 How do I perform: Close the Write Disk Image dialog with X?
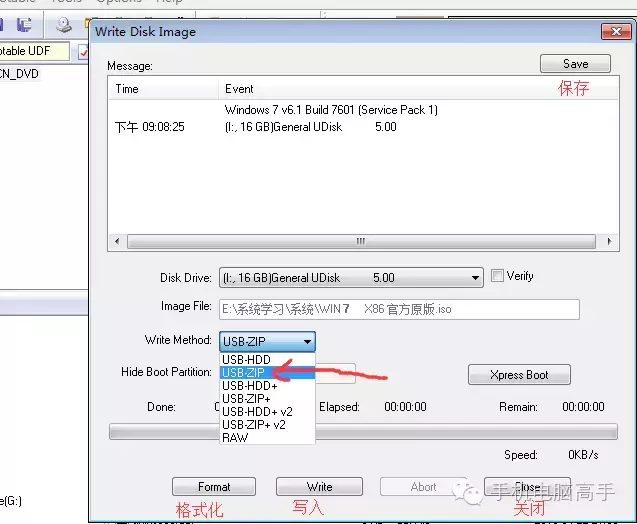coord(616,31)
